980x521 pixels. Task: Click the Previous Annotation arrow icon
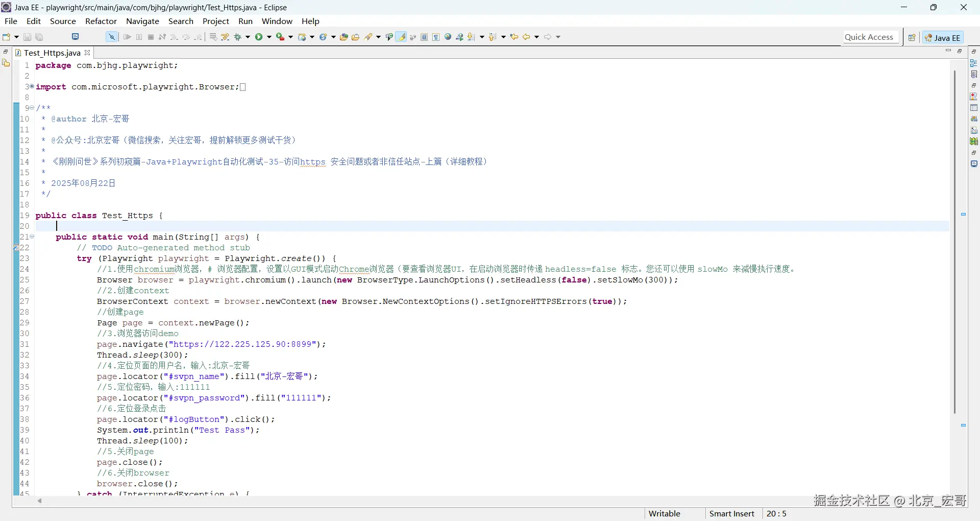tap(493, 37)
